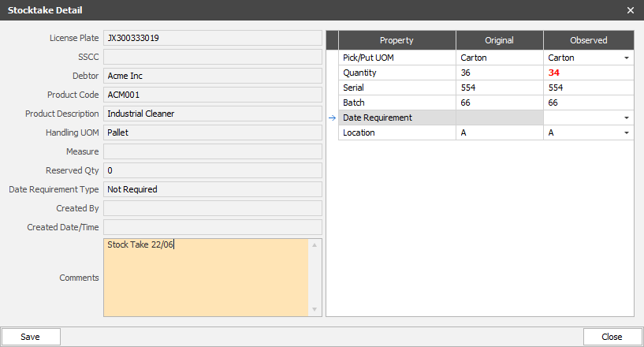Viewport: 644px width, 347px height.
Task: Open the Location Observed dropdown
Action: point(627,132)
